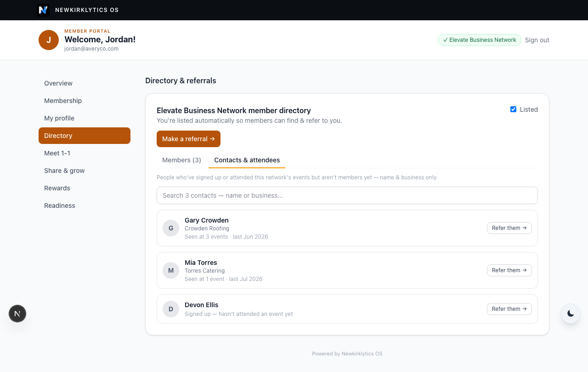The width and height of the screenshot is (588, 372).
Task: Select the Contacts & attendees tab
Action: tap(247, 160)
